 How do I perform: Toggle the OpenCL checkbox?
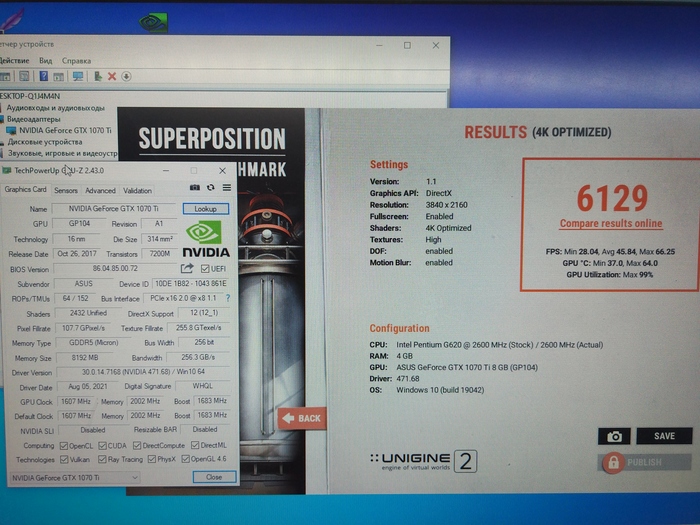click(63, 446)
